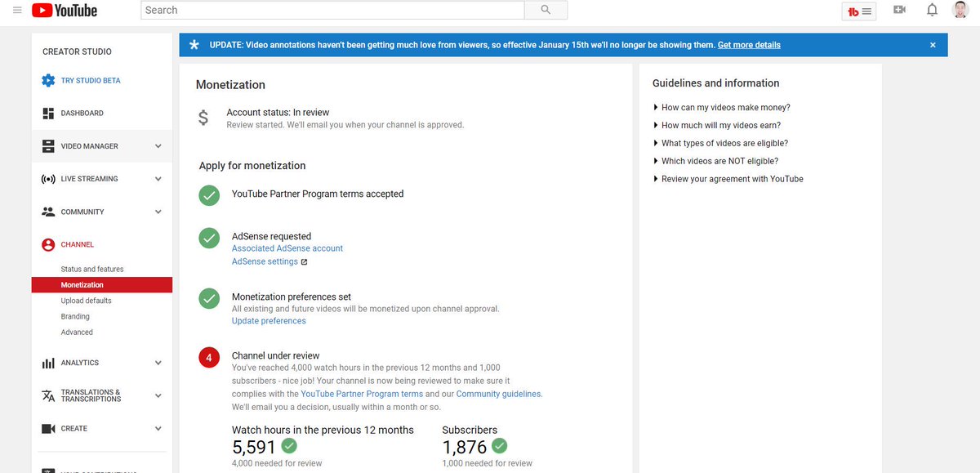Click the '1,000 needed for review' text

pyautogui.click(x=487, y=463)
